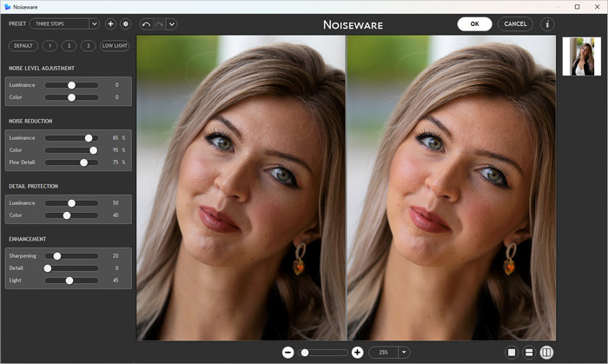
Task: Open preset settings gear icon
Action: coord(125,23)
